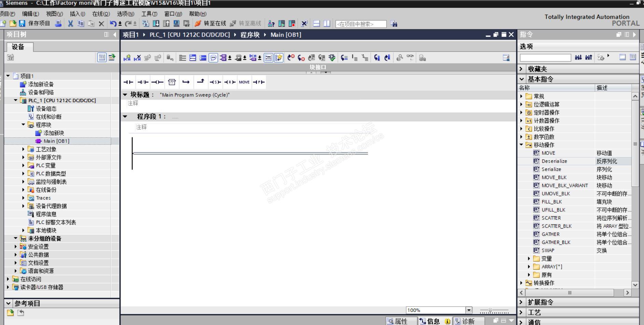Expand the 扩展指令 section

click(521, 302)
